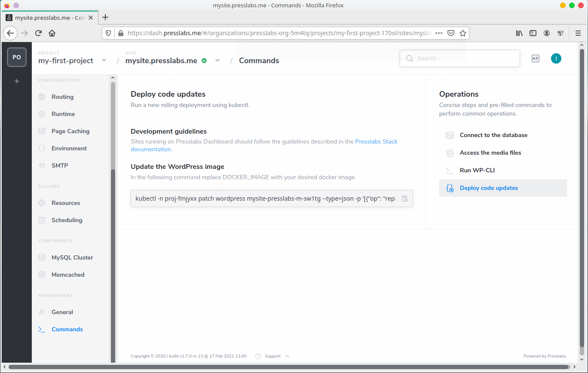The image size is (588, 373).
Task: Go to Firefox home page
Action: 52,33
